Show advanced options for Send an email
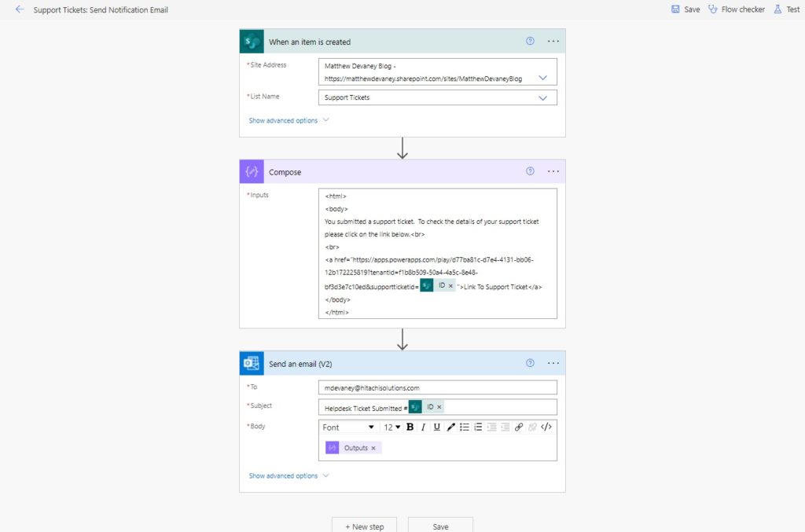The height and width of the screenshot is (532, 805). click(289, 475)
